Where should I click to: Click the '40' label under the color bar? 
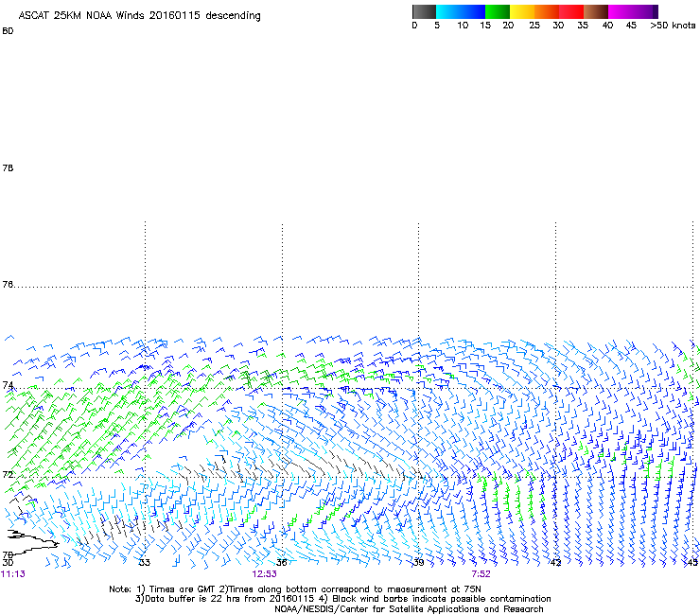(607, 26)
